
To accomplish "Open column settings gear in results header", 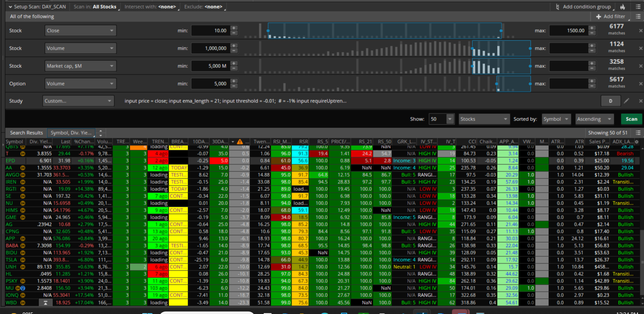I will coord(637,142).
